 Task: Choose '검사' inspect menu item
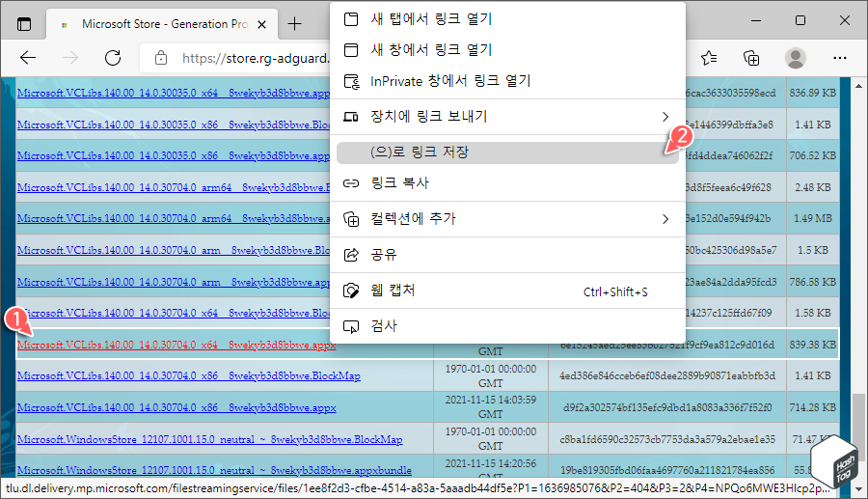(x=507, y=326)
